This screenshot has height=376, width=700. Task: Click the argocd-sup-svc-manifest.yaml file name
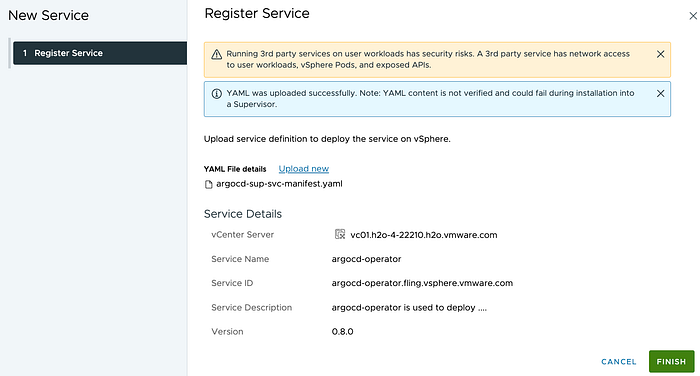click(279, 184)
